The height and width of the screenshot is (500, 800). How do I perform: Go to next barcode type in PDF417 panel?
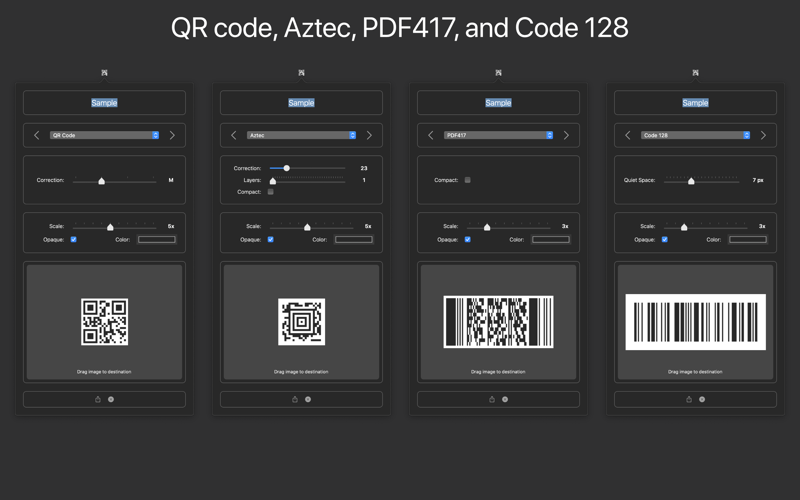pos(566,135)
